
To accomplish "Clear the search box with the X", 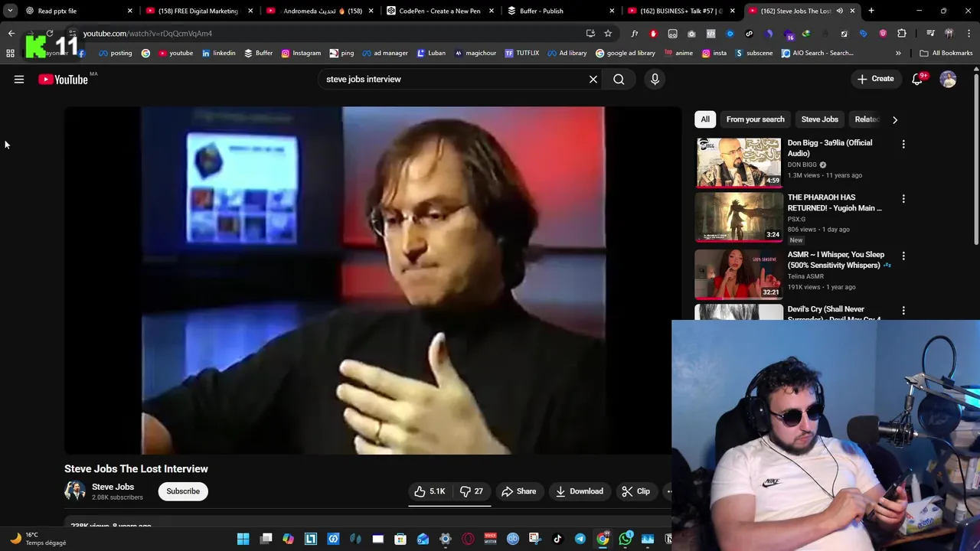I will 593,79.
